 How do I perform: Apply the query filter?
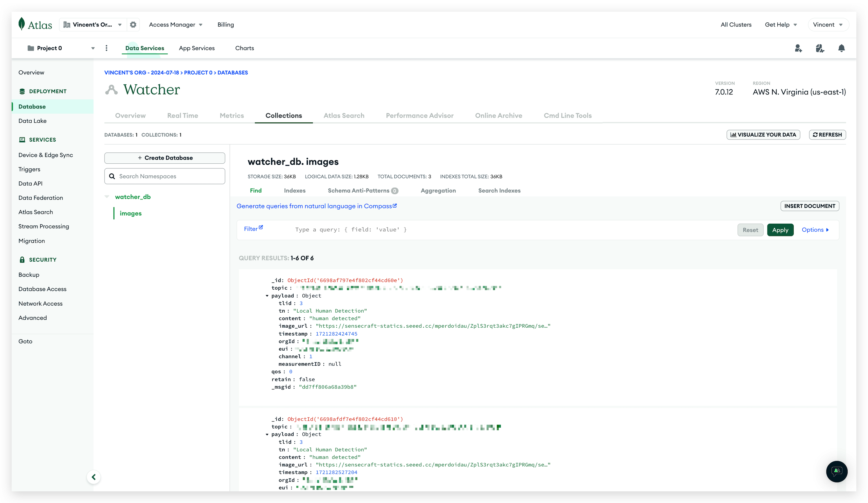780,230
